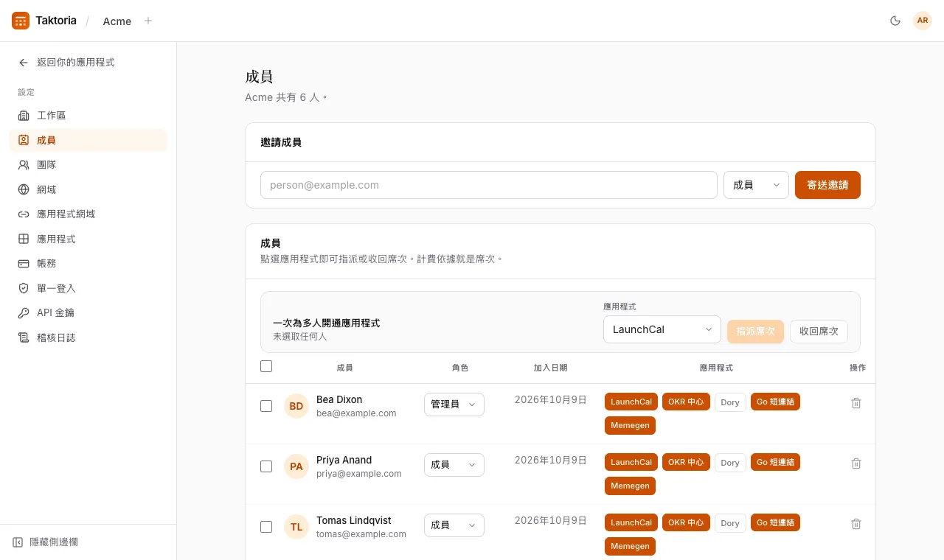Toggle Dory seat for Bea Dixon
Viewport: 944px width, 560px height.
click(x=730, y=402)
